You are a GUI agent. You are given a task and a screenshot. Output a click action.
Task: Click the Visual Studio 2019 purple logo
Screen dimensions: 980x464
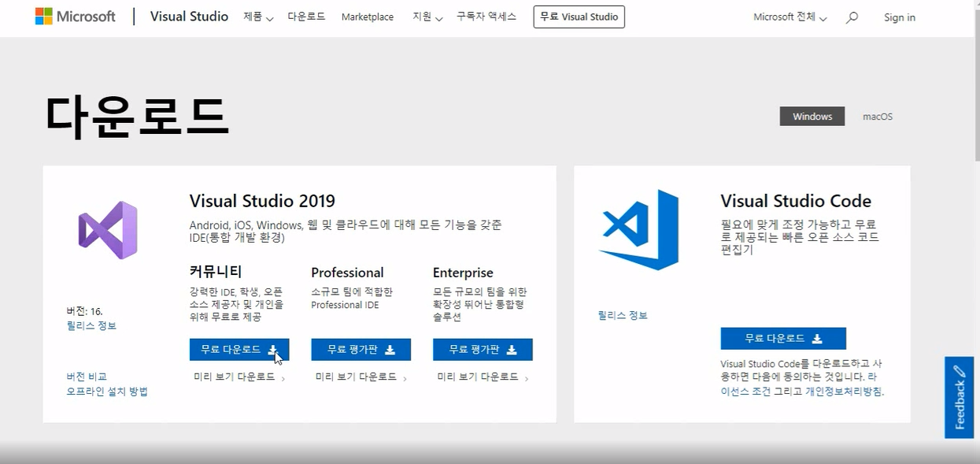coord(107,228)
